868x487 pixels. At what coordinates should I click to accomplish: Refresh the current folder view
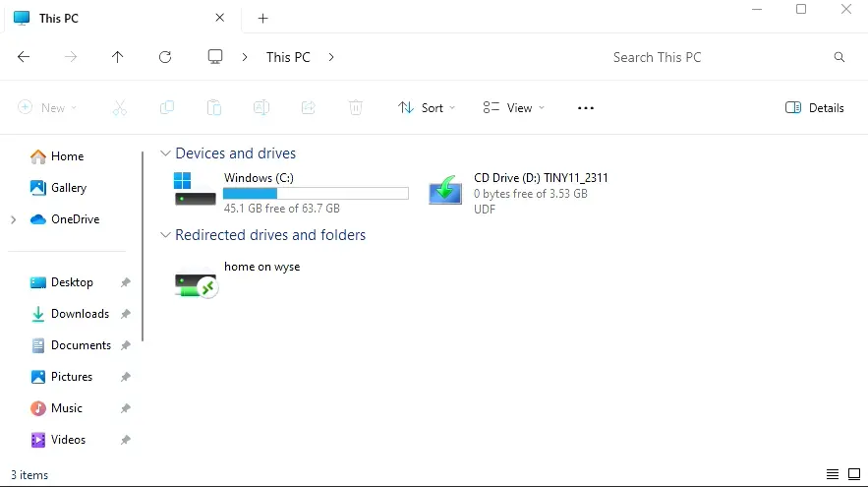pyautogui.click(x=165, y=57)
